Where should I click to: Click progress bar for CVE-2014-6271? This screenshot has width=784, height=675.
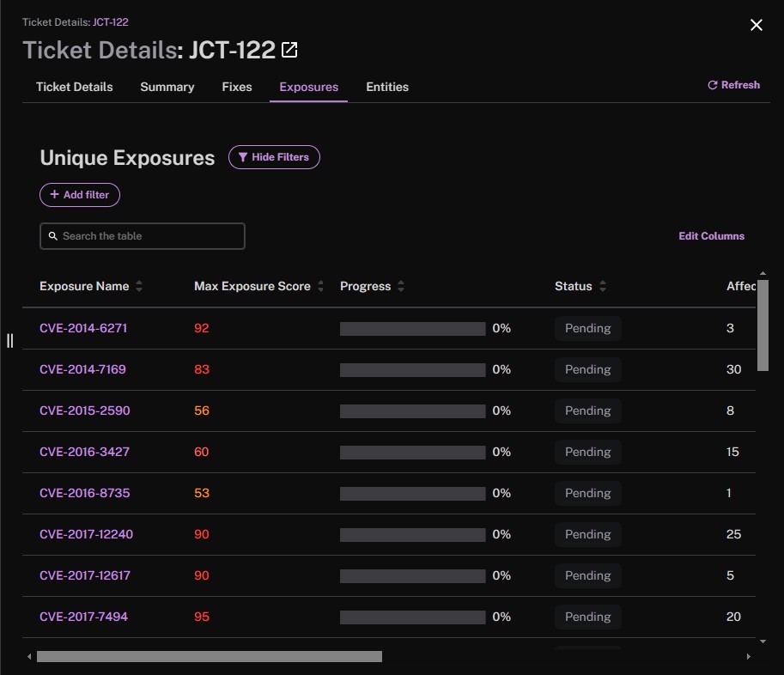[x=412, y=329]
